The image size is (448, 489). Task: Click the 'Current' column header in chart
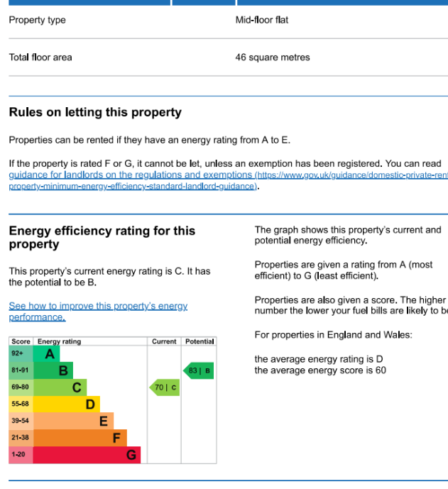(164, 341)
